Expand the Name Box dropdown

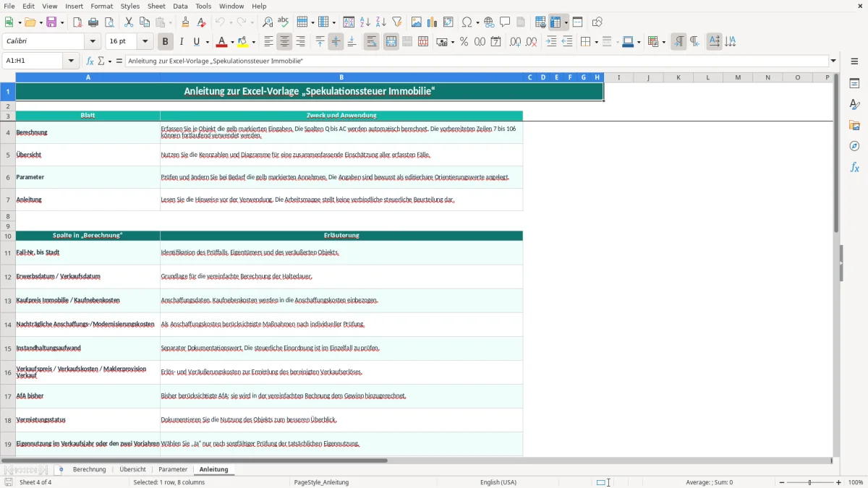(x=71, y=61)
